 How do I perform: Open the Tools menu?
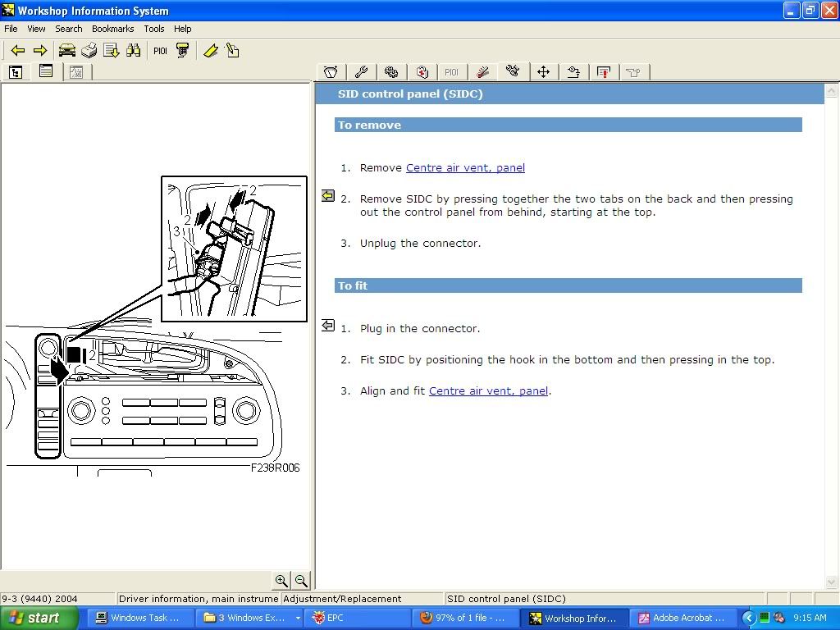point(154,28)
